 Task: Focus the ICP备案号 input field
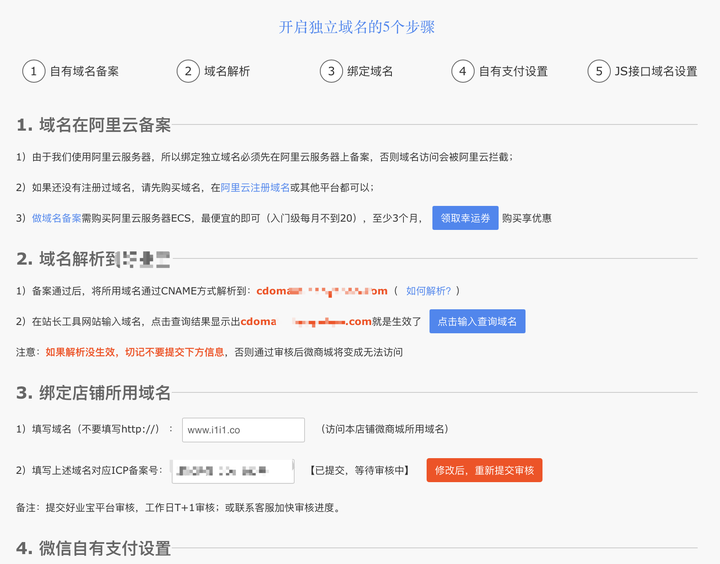[233, 471]
